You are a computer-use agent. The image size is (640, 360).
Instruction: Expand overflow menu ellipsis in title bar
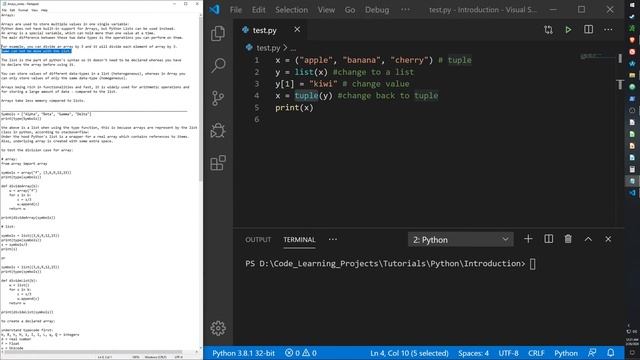click(x=405, y=9)
